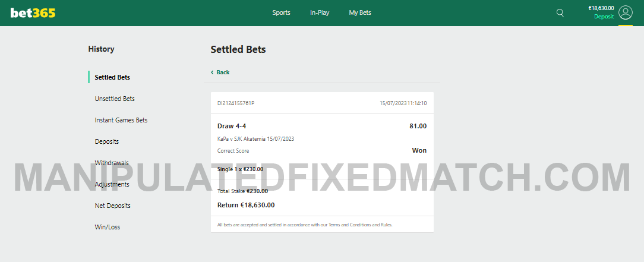View Adjustments history

click(112, 184)
